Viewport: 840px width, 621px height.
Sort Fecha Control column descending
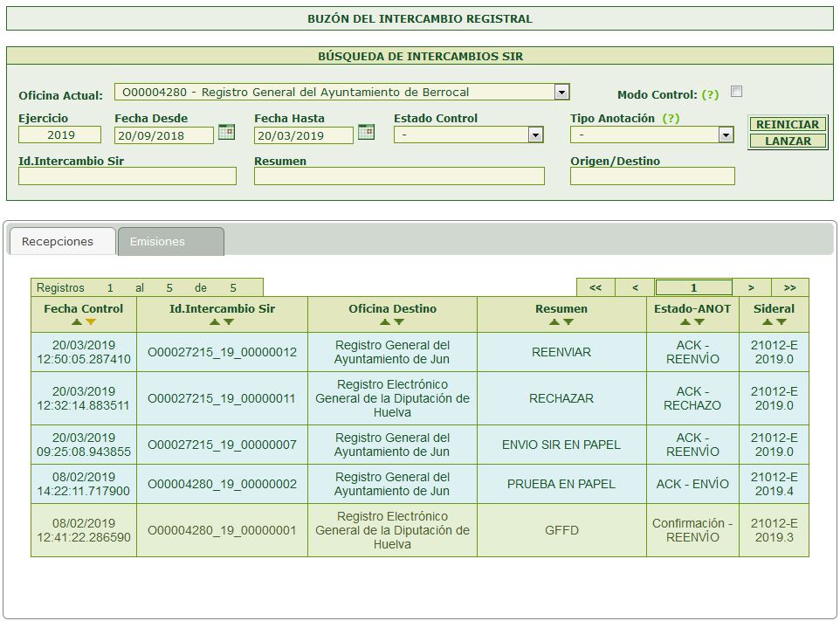tap(91, 322)
